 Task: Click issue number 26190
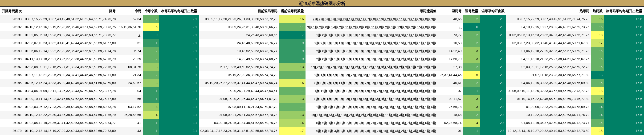[x=17, y=43]
